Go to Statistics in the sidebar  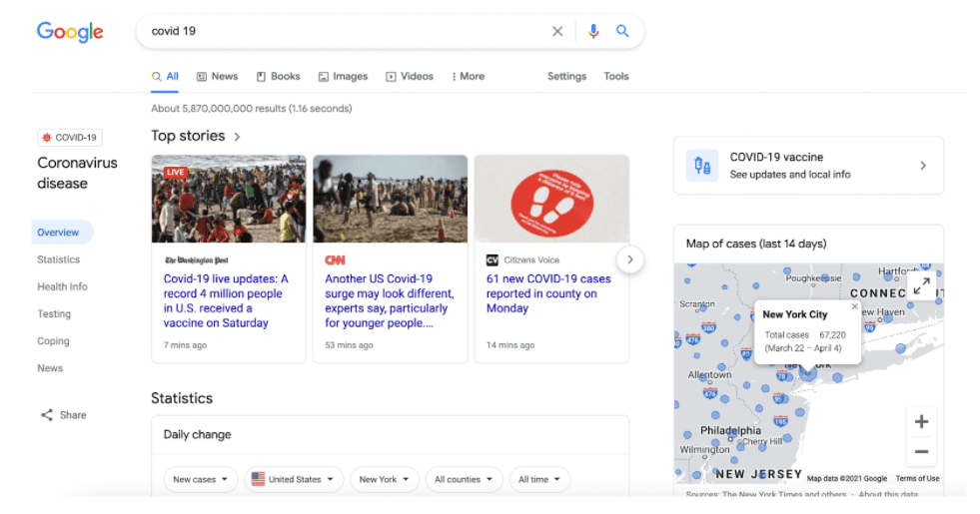click(59, 259)
